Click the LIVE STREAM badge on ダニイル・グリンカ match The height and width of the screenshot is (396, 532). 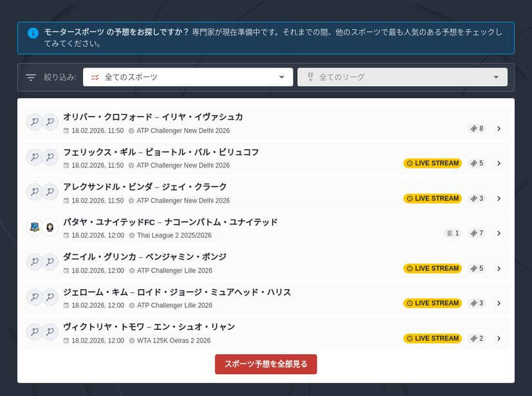pos(432,268)
